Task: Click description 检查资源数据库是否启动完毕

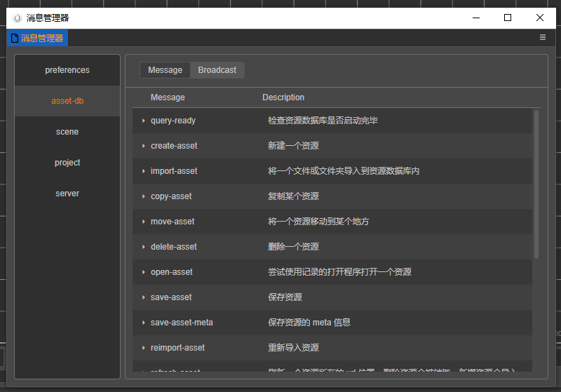Action: click(x=323, y=121)
